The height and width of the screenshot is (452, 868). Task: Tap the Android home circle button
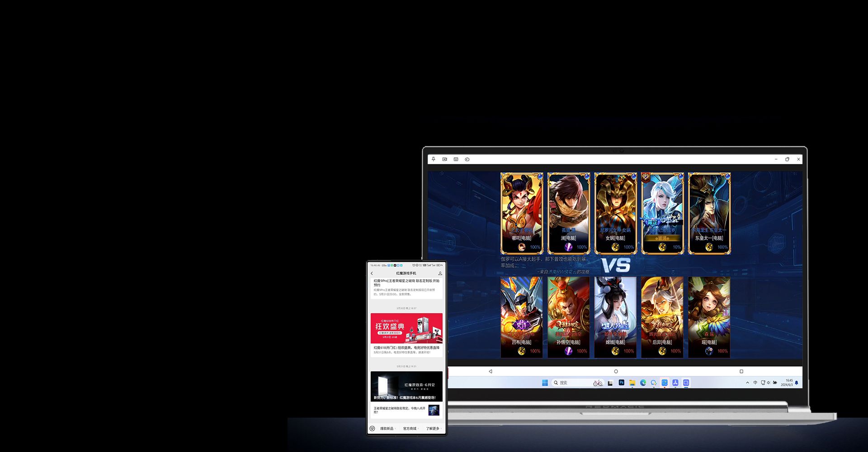tap(616, 372)
